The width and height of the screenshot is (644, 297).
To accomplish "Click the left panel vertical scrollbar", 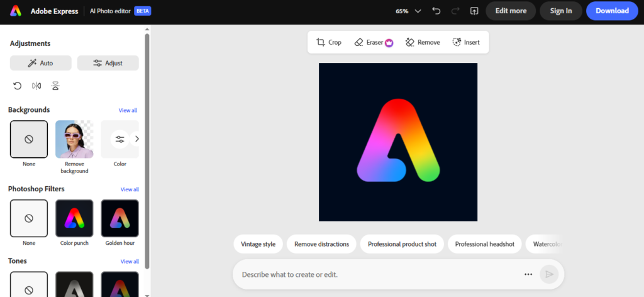I will [147, 151].
